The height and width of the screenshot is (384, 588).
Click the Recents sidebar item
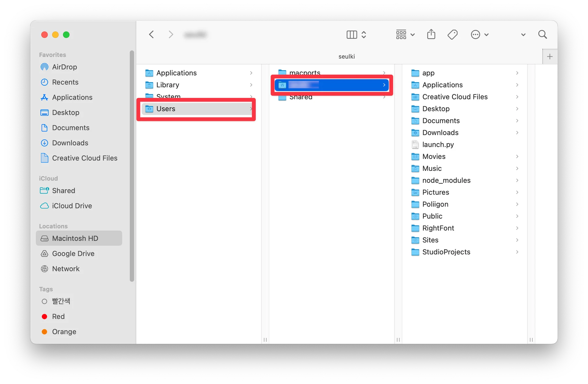[65, 82]
